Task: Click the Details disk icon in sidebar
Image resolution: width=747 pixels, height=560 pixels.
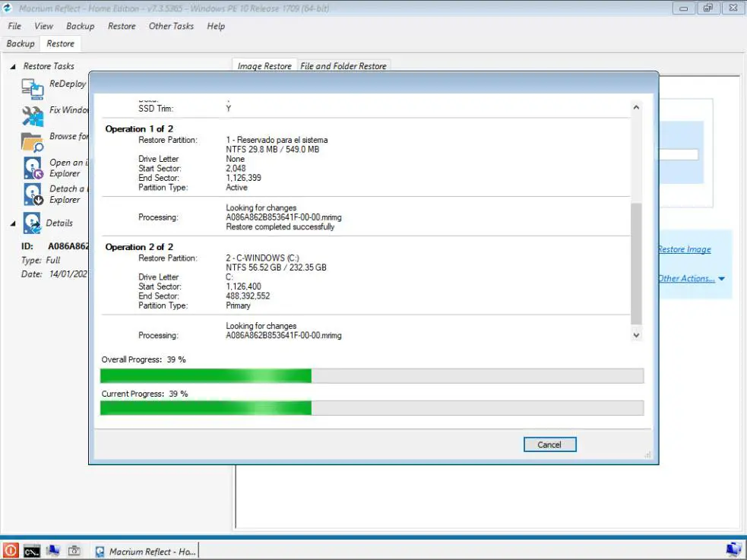Action: pyautogui.click(x=31, y=223)
